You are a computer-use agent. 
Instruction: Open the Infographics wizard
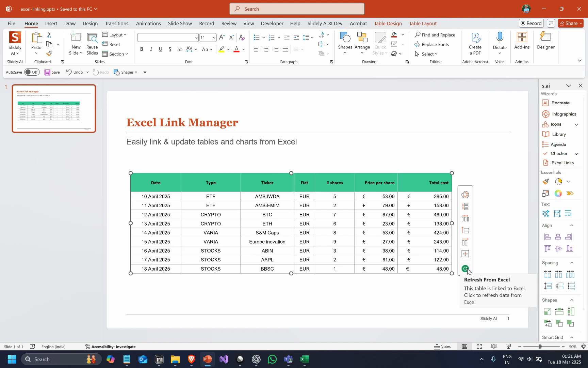562,114
